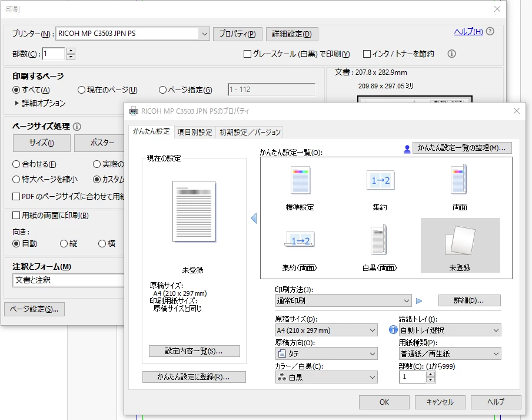Viewport: 532px width, 420px height.
Task: Switch to the 項目別設定 tab
Action: (x=195, y=132)
